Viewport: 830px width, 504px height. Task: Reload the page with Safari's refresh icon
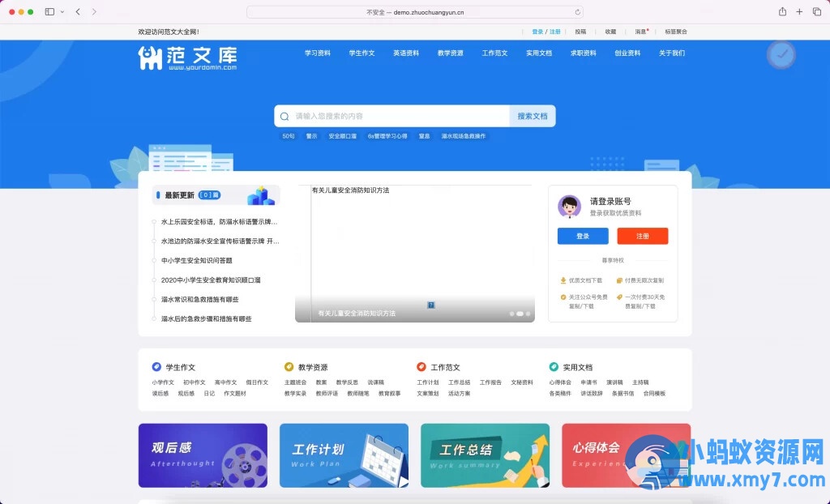click(577, 12)
